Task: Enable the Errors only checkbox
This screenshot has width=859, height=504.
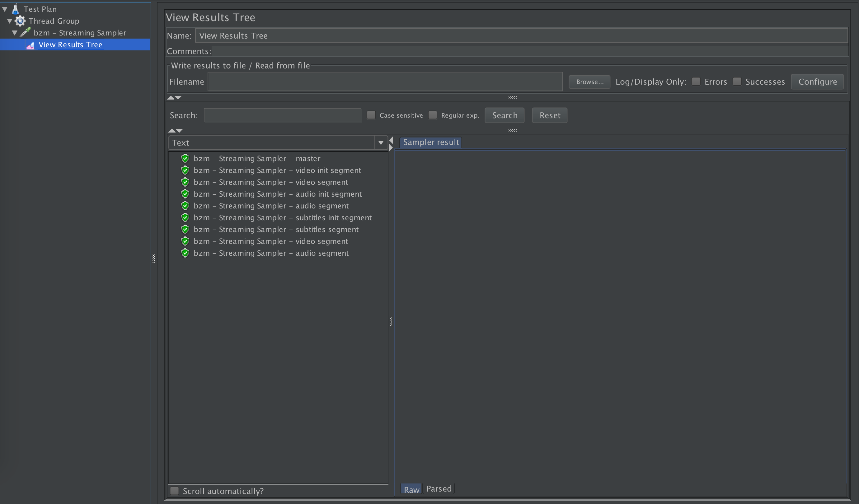Action: click(696, 82)
